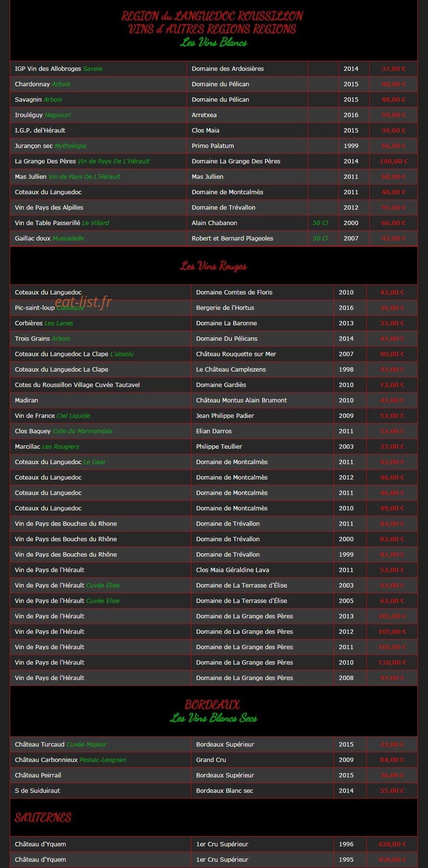The image size is (428, 868).
Task: Click the 'SAUTERNES' heading
Action: coord(43,817)
